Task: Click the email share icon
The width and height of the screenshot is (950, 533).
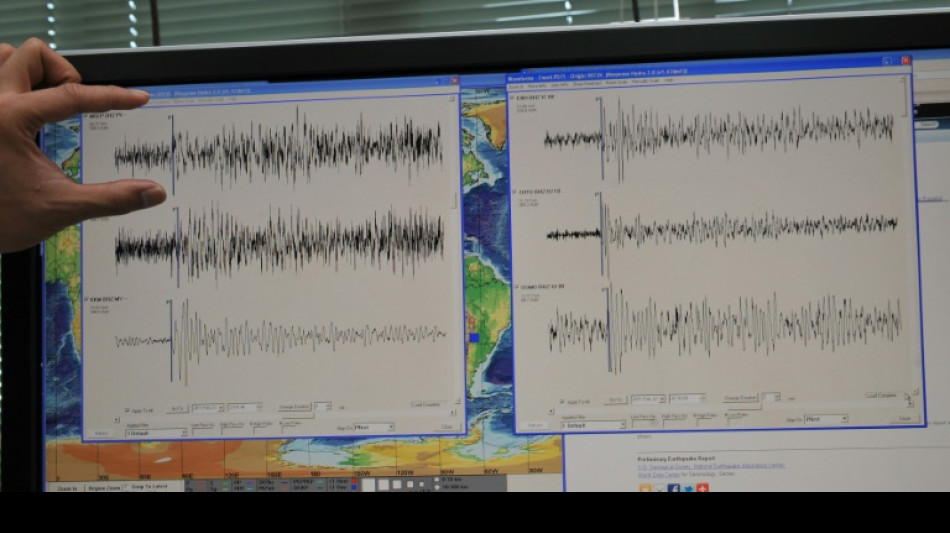Action: pos(659,488)
